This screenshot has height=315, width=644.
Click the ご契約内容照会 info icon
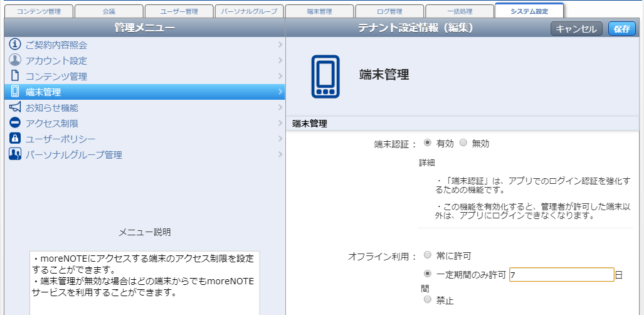(15, 45)
